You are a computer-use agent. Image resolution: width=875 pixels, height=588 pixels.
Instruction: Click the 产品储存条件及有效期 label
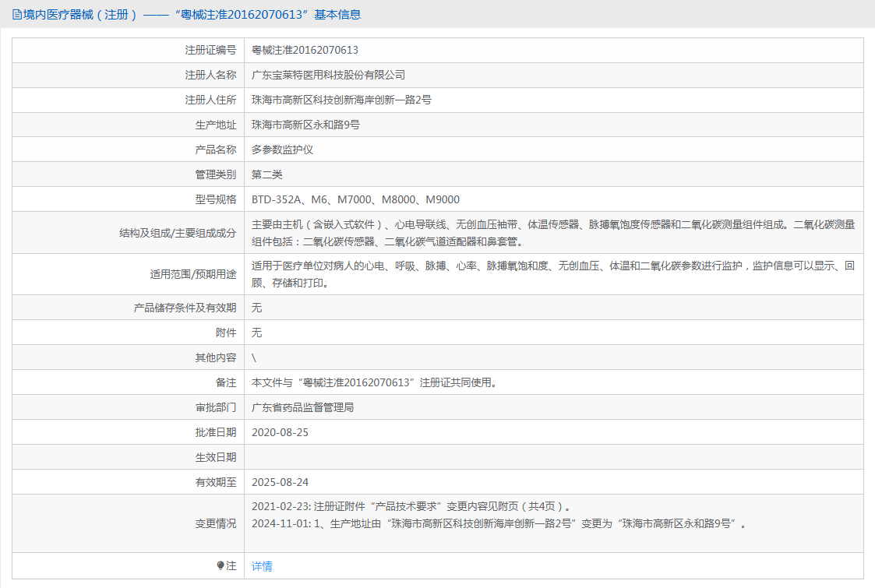185,308
